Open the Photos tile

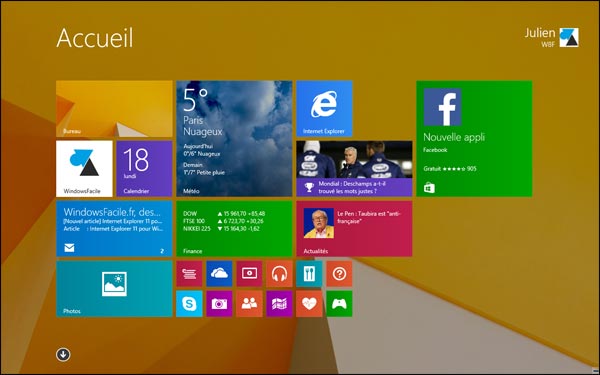(x=114, y=289)
